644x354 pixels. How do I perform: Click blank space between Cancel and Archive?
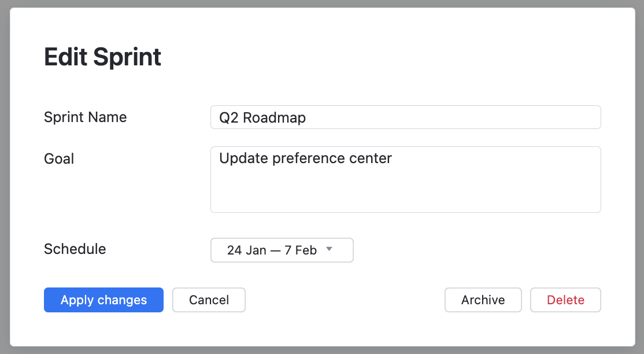345,300
